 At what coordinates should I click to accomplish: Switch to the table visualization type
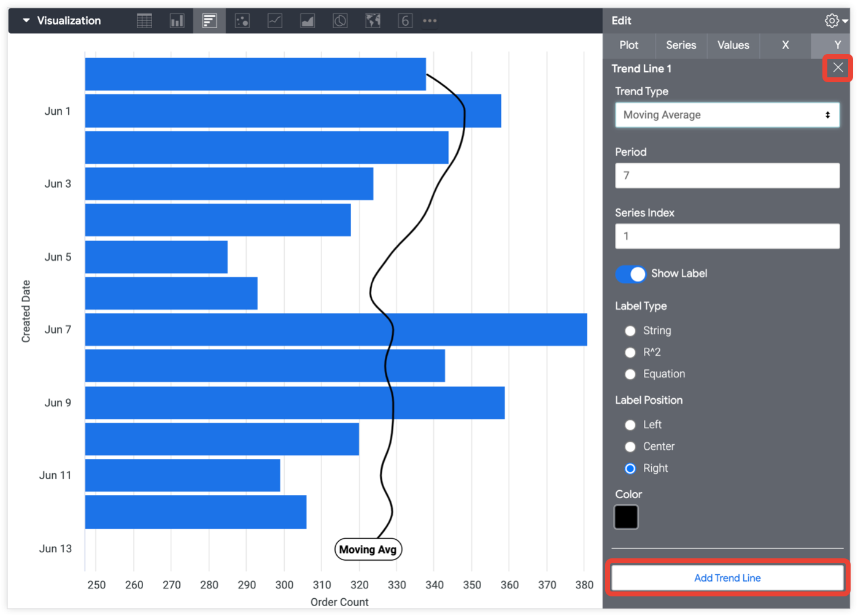click(x=144, y=20)
